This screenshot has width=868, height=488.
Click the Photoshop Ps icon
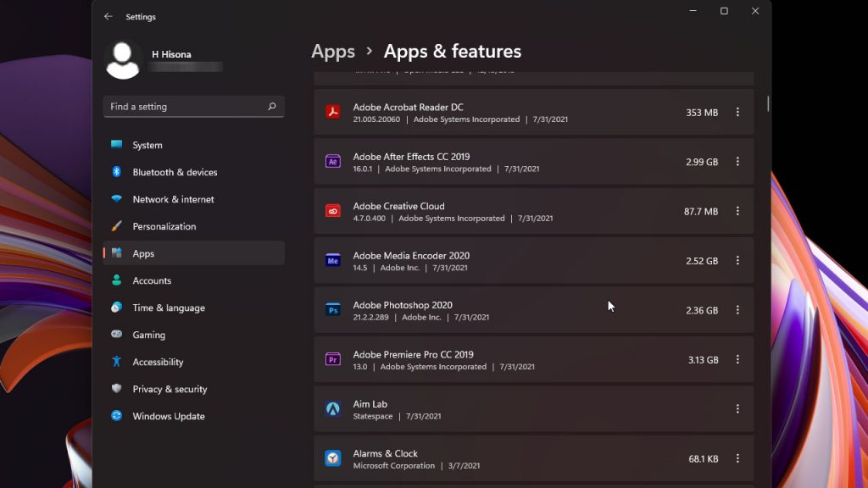click(x=332, y=310)
